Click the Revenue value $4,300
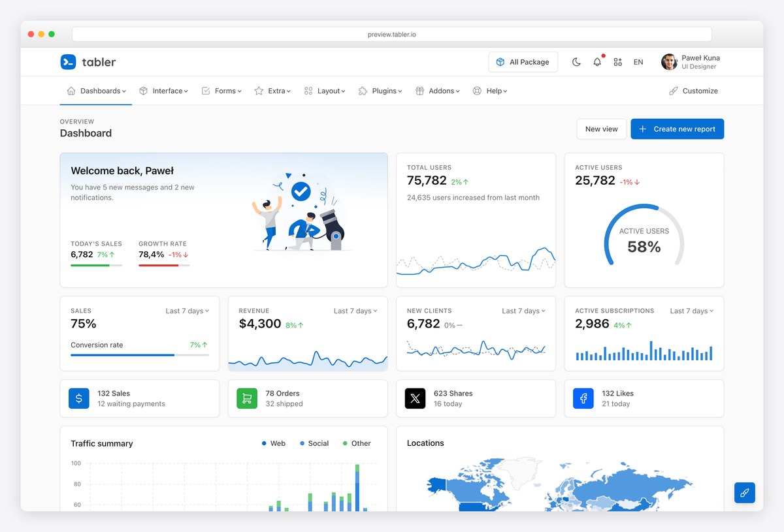 coord(260,324)
